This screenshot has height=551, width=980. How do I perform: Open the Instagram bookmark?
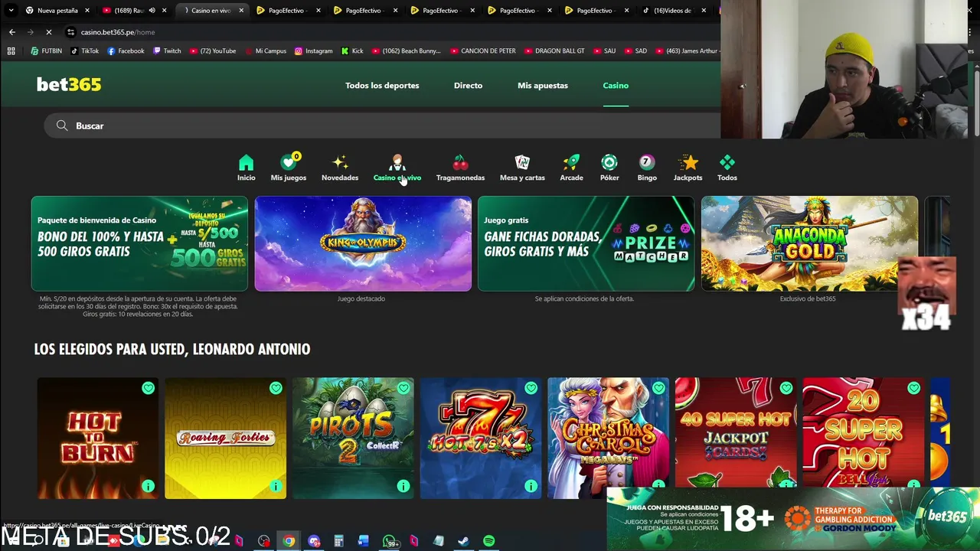314,51
